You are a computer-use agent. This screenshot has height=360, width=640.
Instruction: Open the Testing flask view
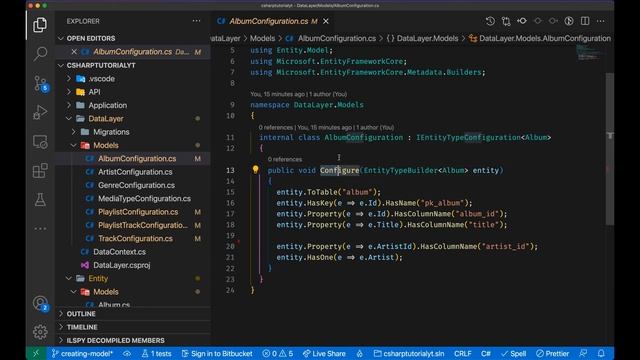40,200
